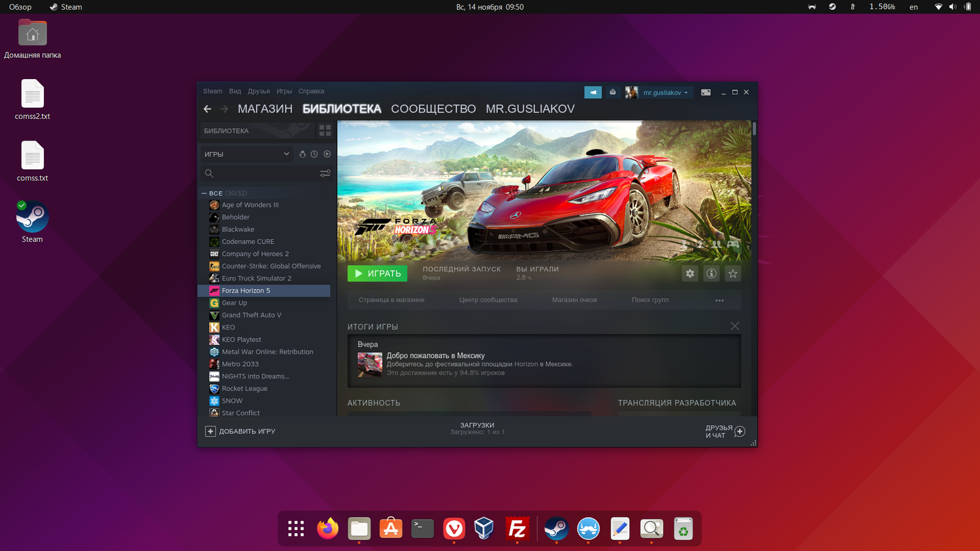The width and height of the screenshot is (980, 551).
Task: Open Центр сообщества link
Action: [x=488, y=300]
